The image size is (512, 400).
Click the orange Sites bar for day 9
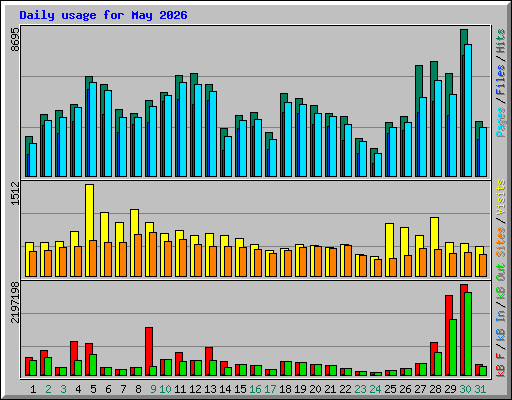tap(153, 254)
